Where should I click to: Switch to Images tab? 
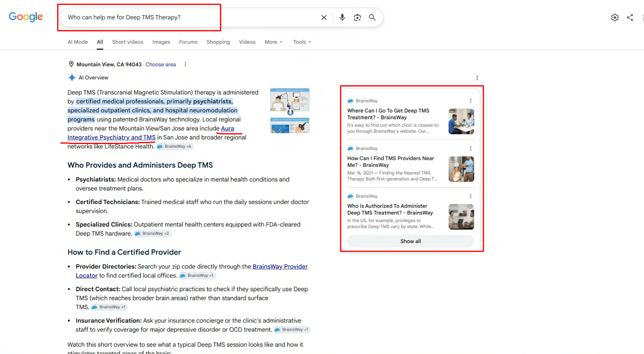coord(161,42)
